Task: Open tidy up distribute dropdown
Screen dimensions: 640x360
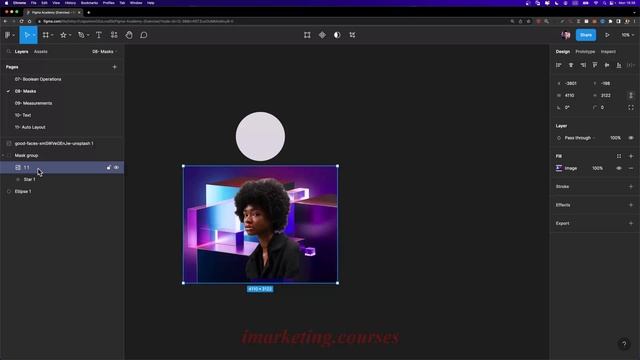Action: [631, 65]
